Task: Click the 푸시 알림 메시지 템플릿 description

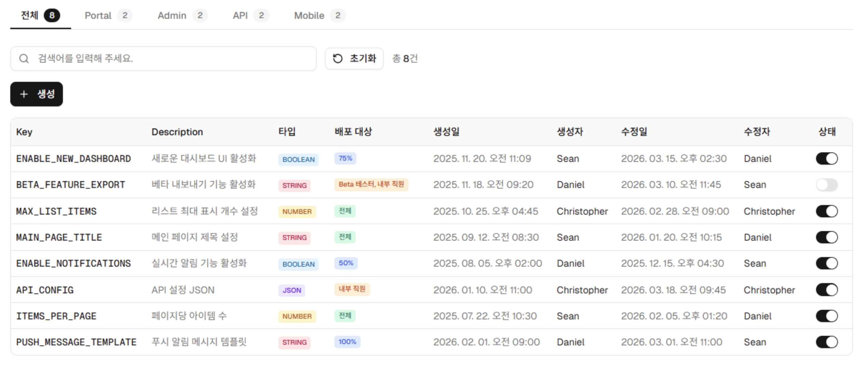Action: pyautogui.click(x=199, y=342)
